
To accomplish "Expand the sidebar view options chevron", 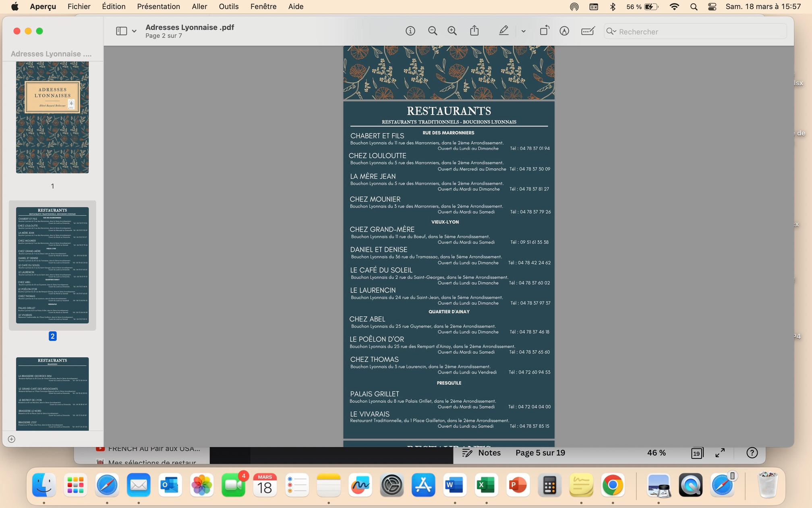I will (134, 31).
